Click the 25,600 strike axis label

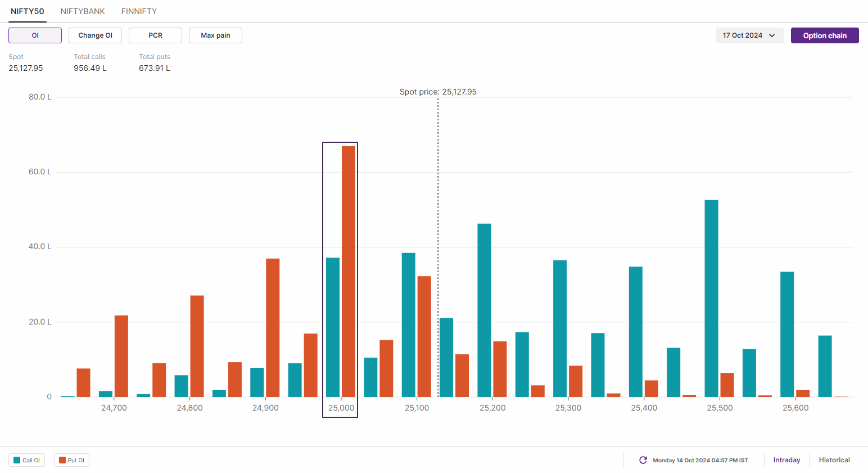[x=795, y=408]
